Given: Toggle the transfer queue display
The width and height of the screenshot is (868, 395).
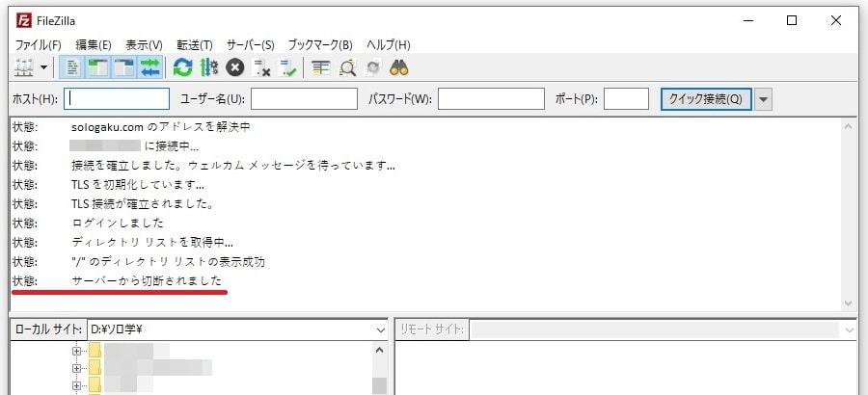Looking at the screenshot, I should [149, 67].
